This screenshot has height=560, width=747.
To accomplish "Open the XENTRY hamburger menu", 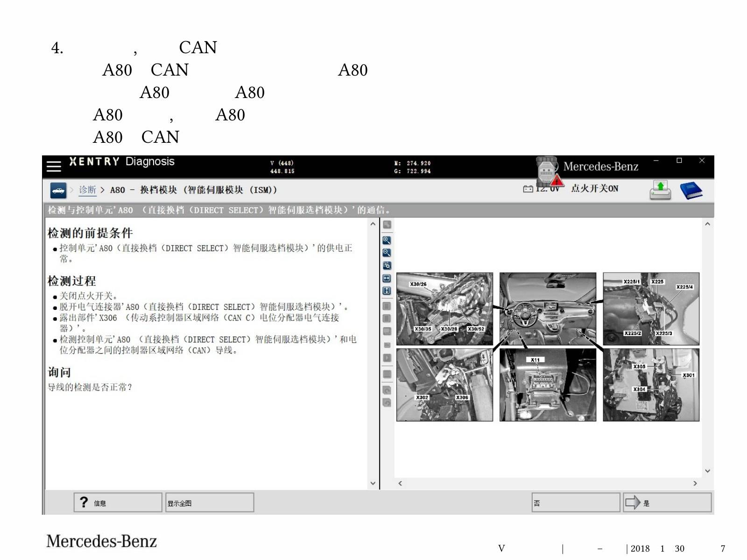I will coord(54,167).
